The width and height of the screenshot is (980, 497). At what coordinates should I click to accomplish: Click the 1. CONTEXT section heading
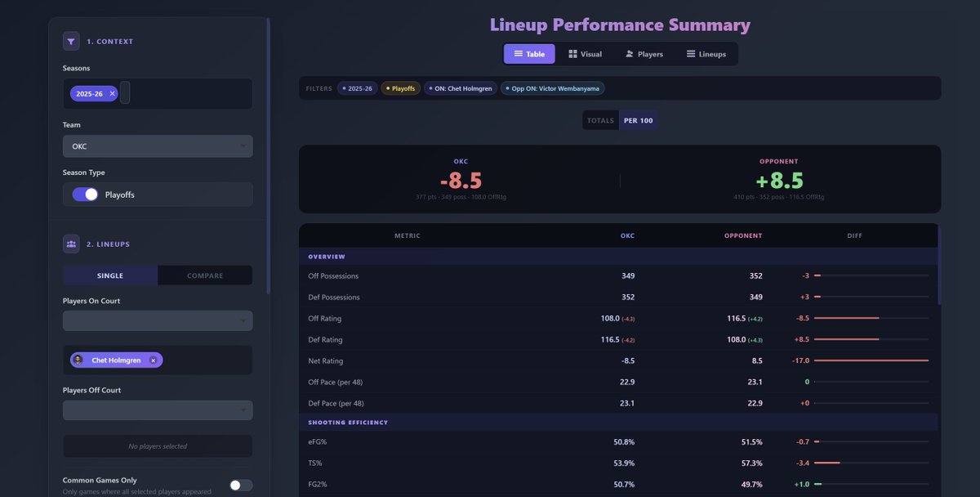click(110, 42)
